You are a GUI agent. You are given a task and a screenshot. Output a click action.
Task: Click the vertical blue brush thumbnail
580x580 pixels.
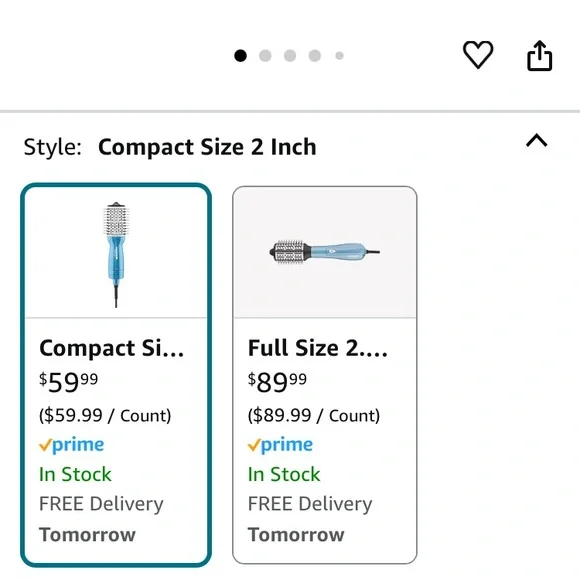pyautogui.click(x=116, y=254)
